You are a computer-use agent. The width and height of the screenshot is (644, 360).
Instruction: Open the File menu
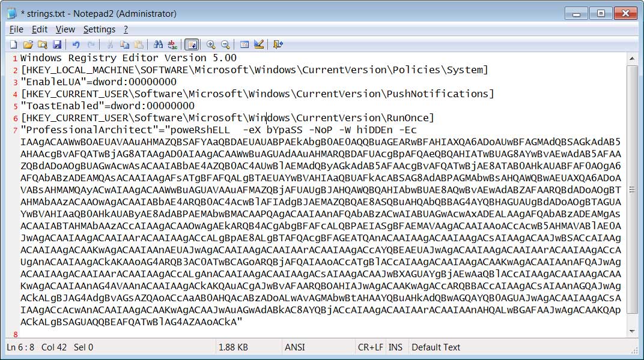16,29
